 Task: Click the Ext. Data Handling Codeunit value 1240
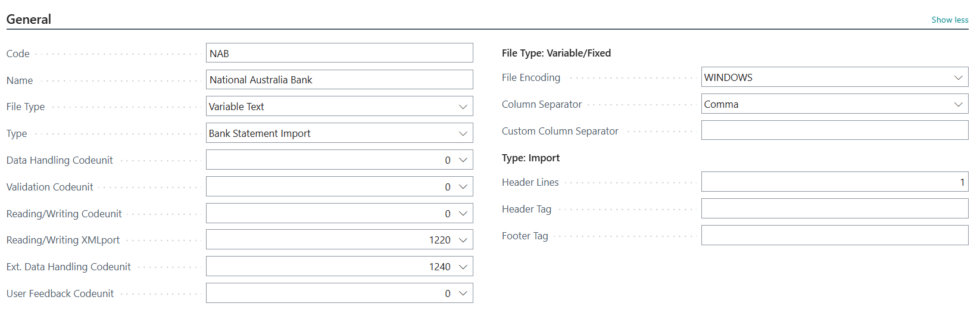click(x=439, y=267)
